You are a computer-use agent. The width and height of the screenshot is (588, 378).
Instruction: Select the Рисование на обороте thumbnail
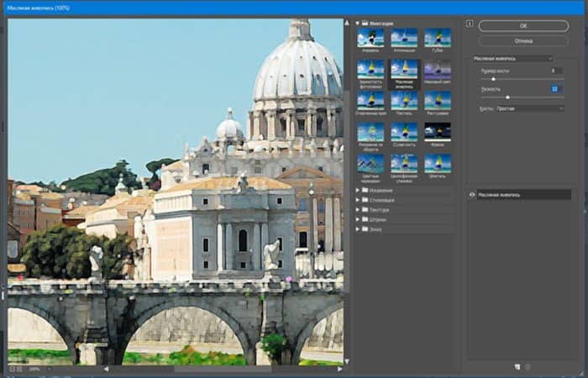click(x=370, y=132)
